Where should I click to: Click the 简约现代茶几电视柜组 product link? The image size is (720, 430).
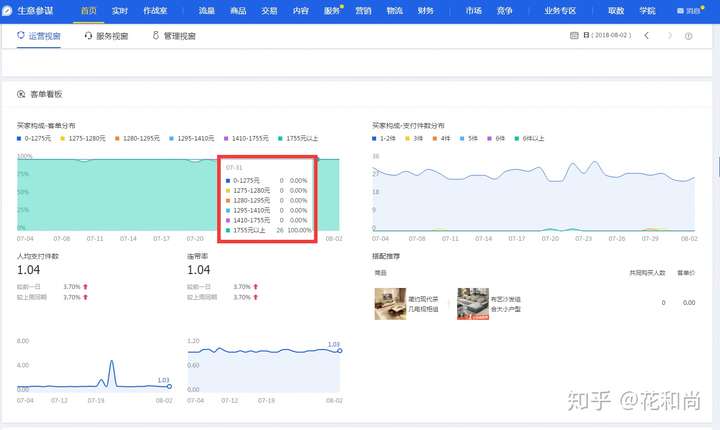click(425, 301)
